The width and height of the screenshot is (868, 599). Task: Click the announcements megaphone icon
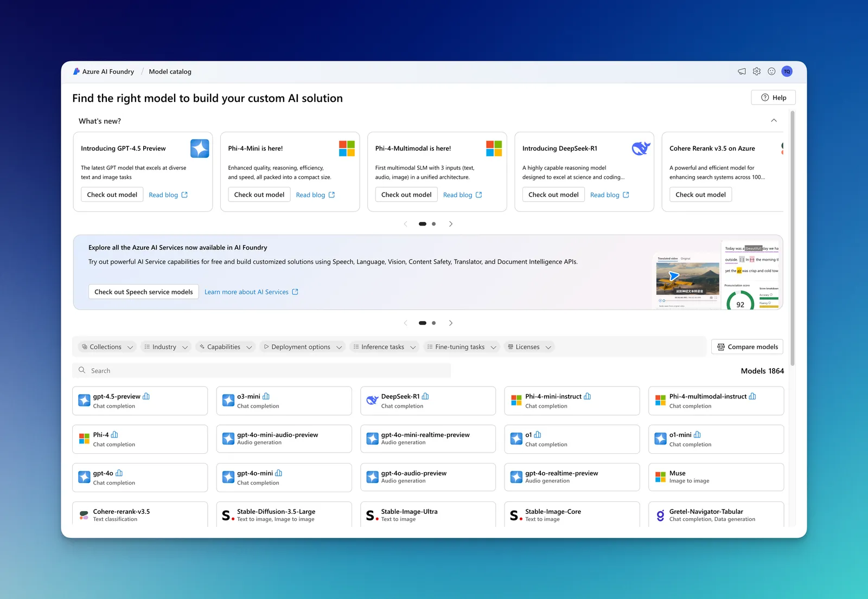(x=742, y=72)
